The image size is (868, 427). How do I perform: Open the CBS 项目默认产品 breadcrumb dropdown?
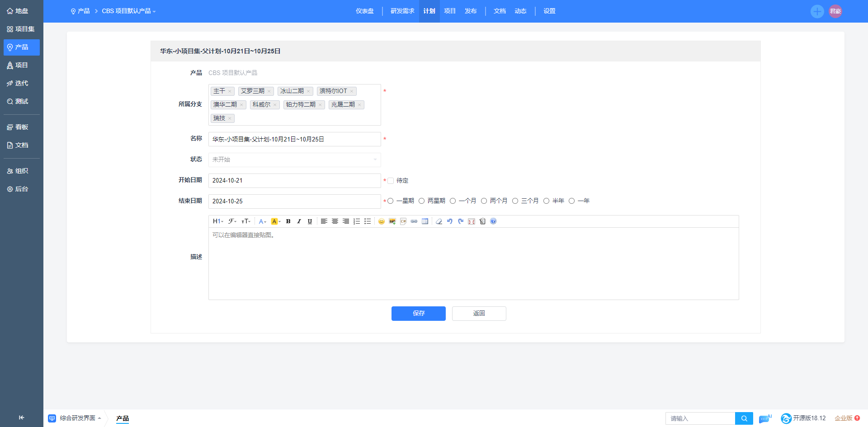[128, 11]
